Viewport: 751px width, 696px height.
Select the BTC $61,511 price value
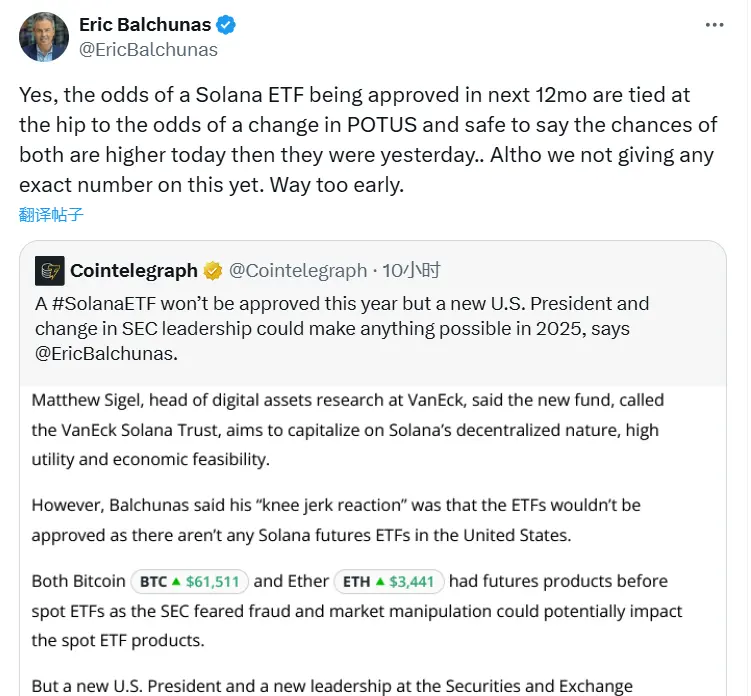point(213,582)
